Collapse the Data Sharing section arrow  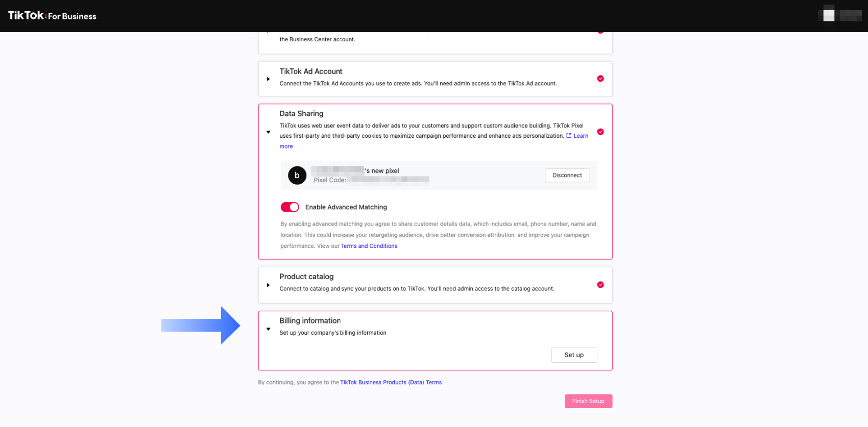(x=268, y=132)
